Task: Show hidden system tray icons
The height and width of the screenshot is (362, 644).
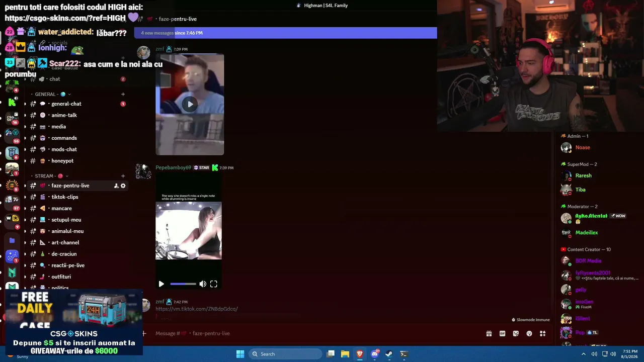Action: (x=584, y=354)
